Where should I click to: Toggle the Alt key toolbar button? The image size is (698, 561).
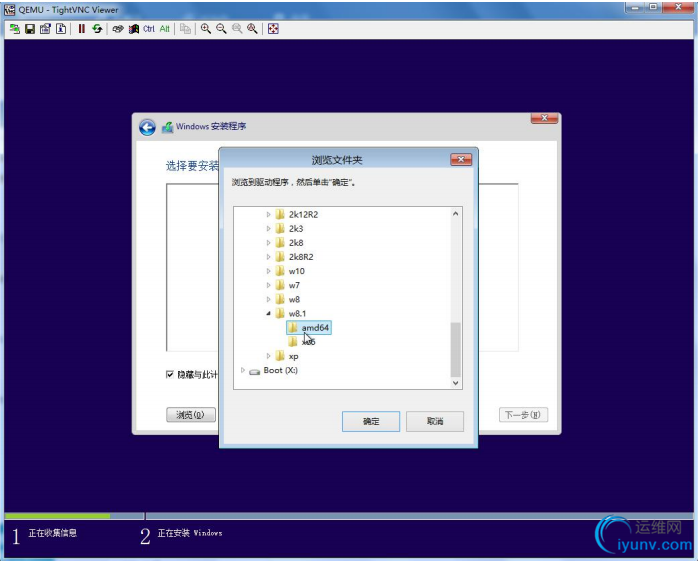pos(165,29)
